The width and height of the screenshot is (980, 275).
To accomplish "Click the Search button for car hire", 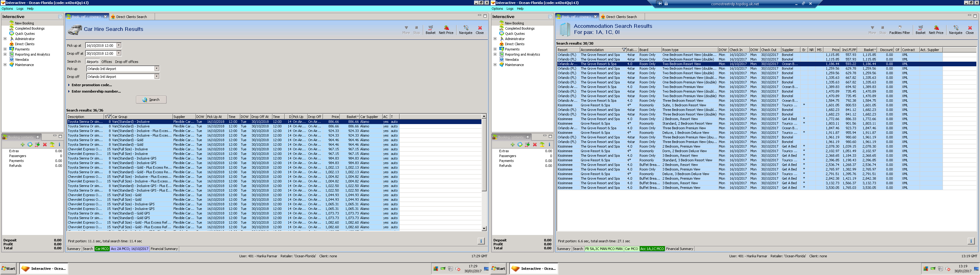I will click(x=151, y=100).
